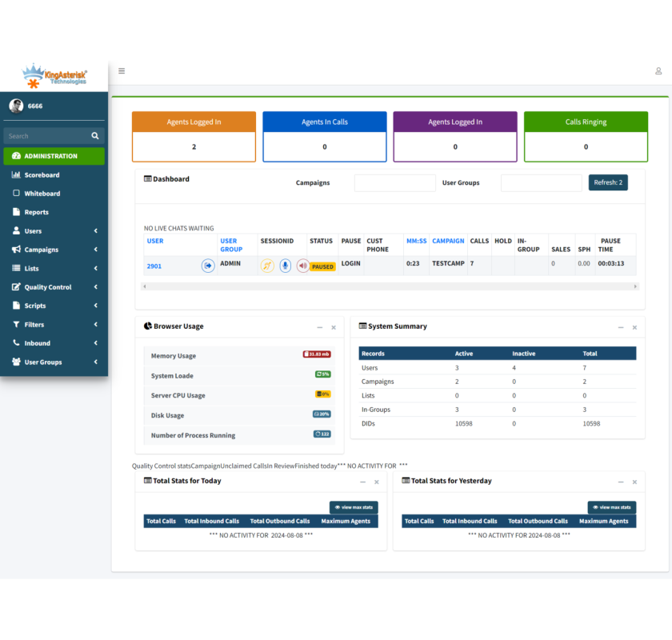Click the logout arrow icon beside agent 2901
672x640 pixels.
(x=207, y=265)
